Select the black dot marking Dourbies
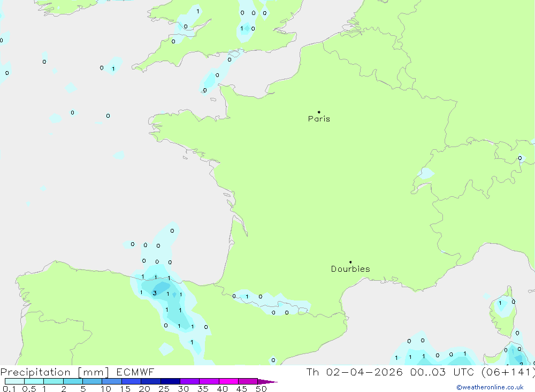The height and width of the screenshot is (392, 535). (x=350, y=262)
